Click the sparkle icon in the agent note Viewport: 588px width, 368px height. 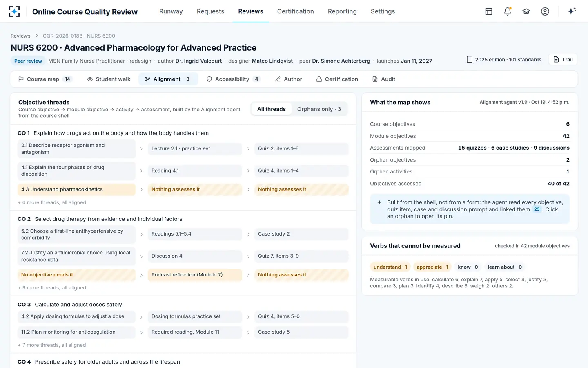pyautogui.click(x=379, y=202)
